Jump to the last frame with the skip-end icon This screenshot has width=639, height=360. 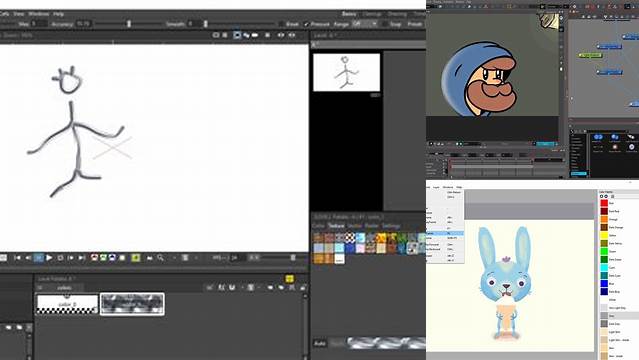tap(82, 258)
